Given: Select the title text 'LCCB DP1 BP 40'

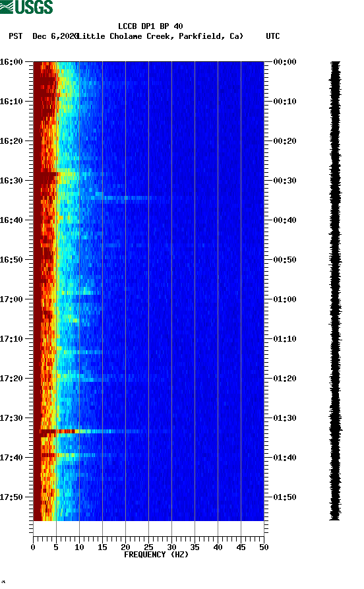Looking at the screenshot, I should pos(150,26).
